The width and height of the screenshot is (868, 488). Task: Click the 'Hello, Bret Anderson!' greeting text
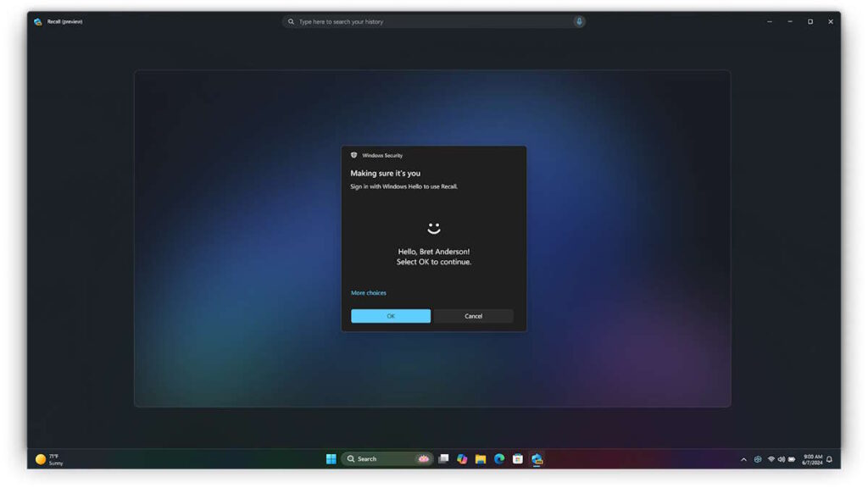click(433, 252)
